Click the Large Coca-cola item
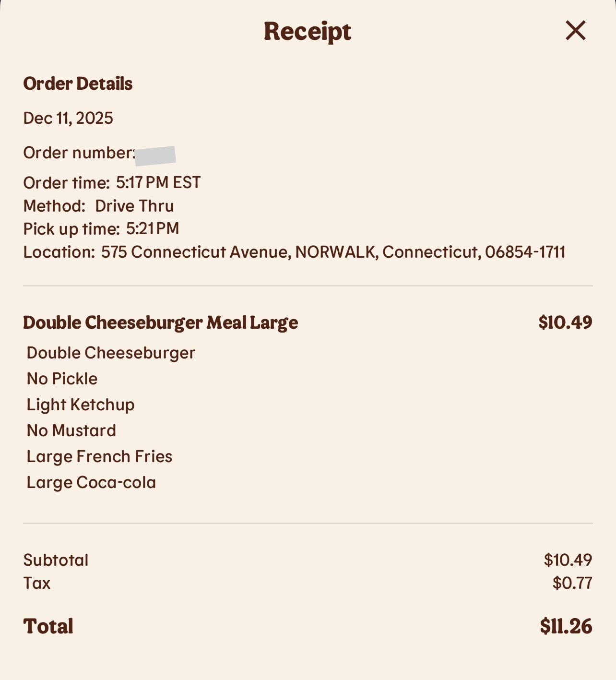This screenshot has height=680, width=616. (x=91, y=482)
